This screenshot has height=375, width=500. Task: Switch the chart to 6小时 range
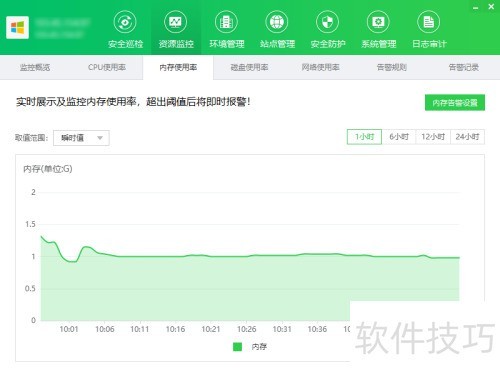tap(399, 137)
